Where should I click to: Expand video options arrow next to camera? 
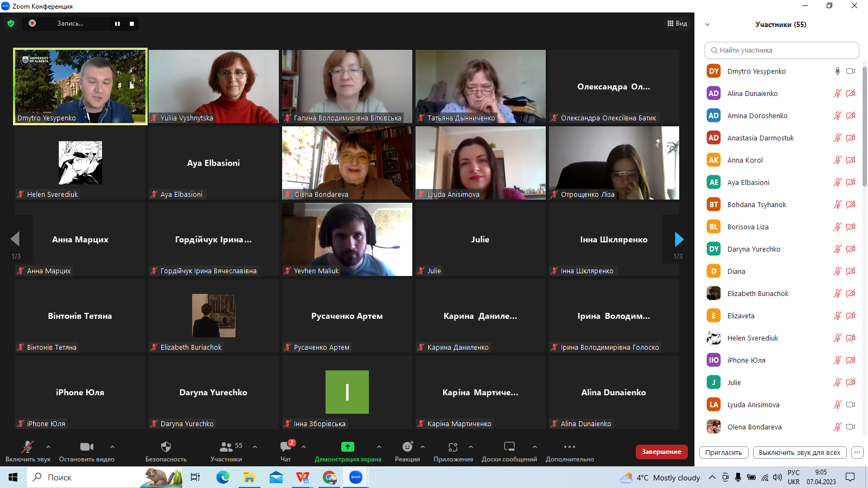click(112, 447)
